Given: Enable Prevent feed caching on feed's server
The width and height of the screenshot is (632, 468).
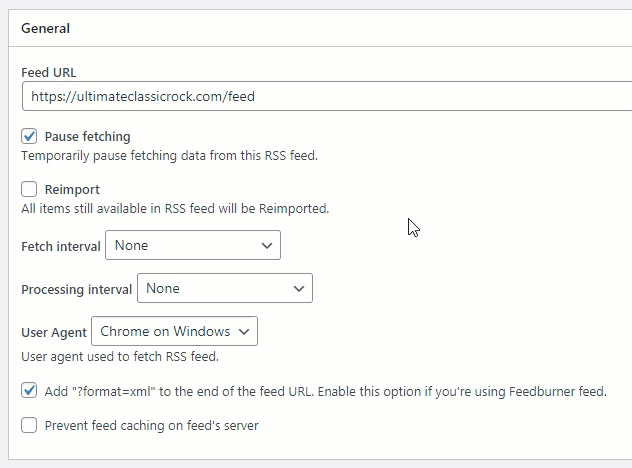Looking at the screenshot, I should [x=29, y=425].
